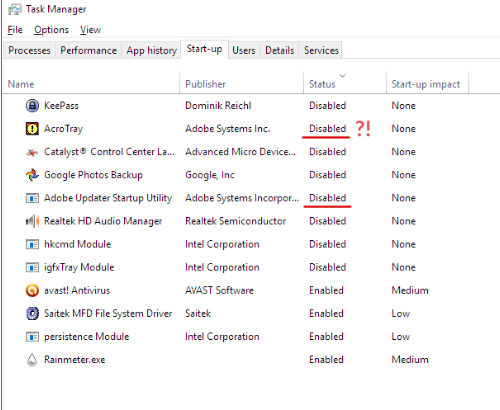Sort entries by Publisher column header
Screen dimensions: 500x410
(242, 82)
